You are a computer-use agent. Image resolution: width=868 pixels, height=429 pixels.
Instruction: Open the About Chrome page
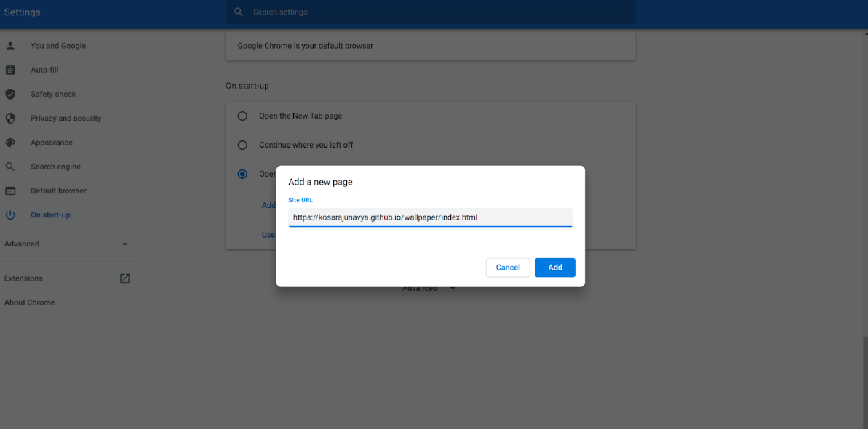click(29, 302)
